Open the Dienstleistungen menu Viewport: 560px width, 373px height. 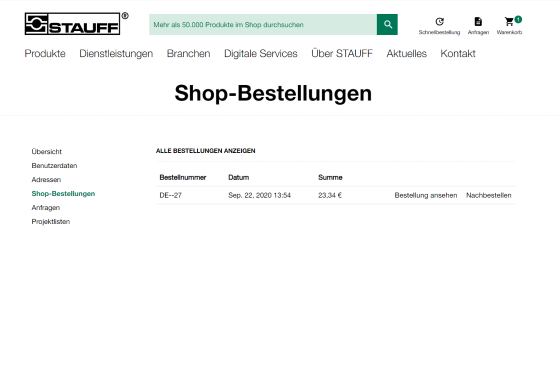click(x=116, y=54)
